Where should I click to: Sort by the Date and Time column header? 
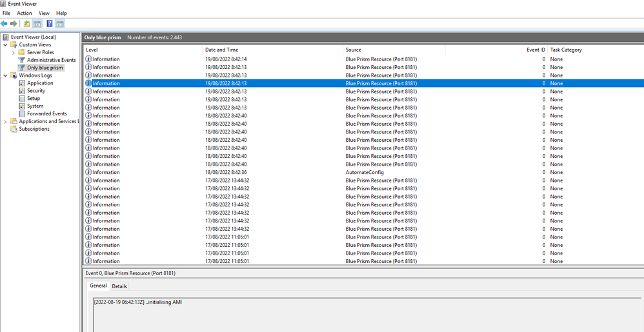click(x=273, y=50)
